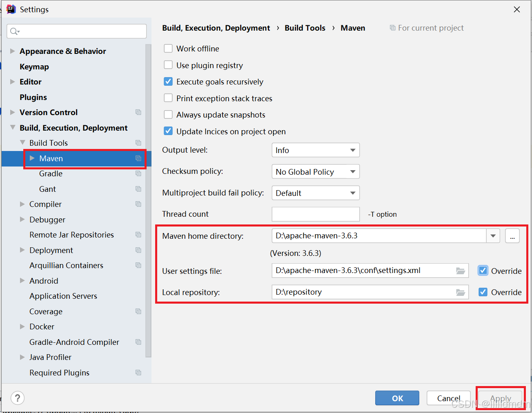
Task: Click 'Build Tools' breadcrumb
Action: [305, 28]
